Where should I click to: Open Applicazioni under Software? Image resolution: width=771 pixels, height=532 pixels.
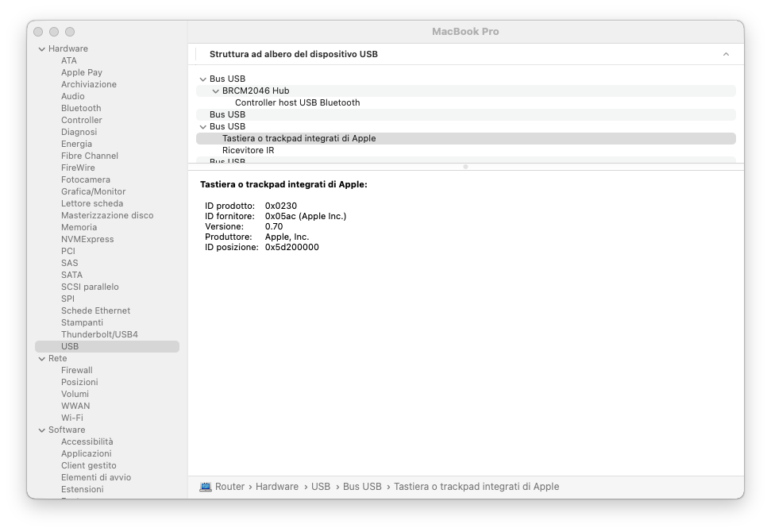[86, 453]
